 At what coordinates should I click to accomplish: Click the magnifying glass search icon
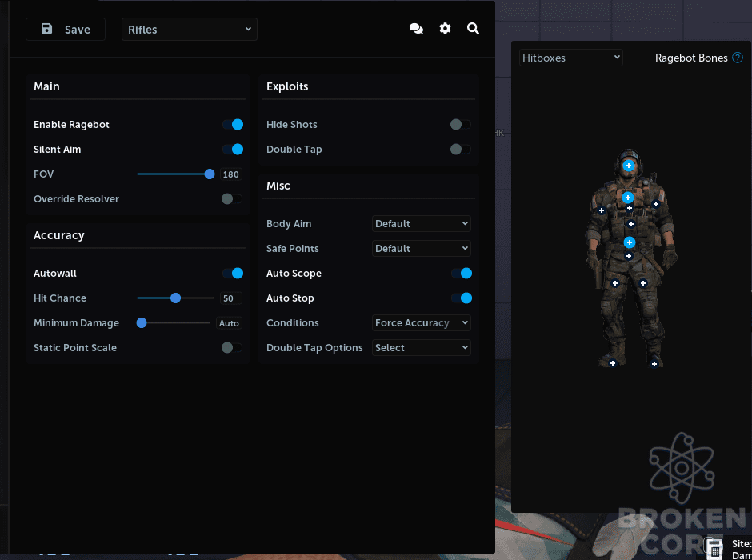click(x=473, y=29)
